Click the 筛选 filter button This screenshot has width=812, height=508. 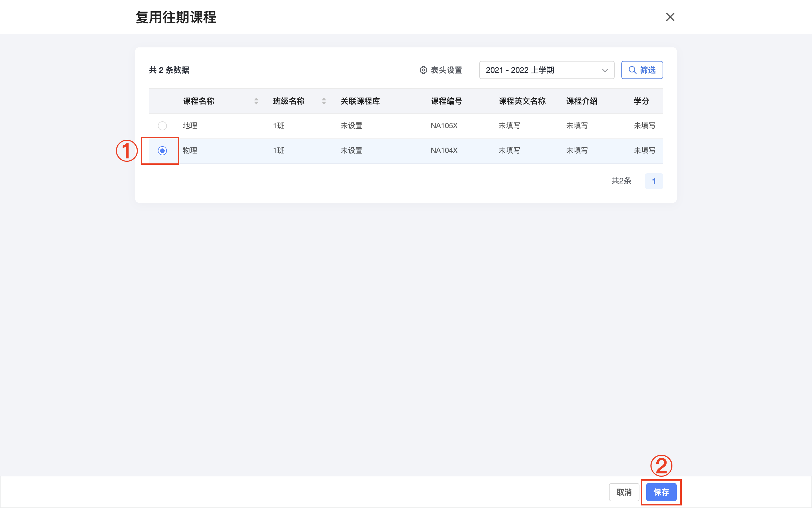pos(642,70)
